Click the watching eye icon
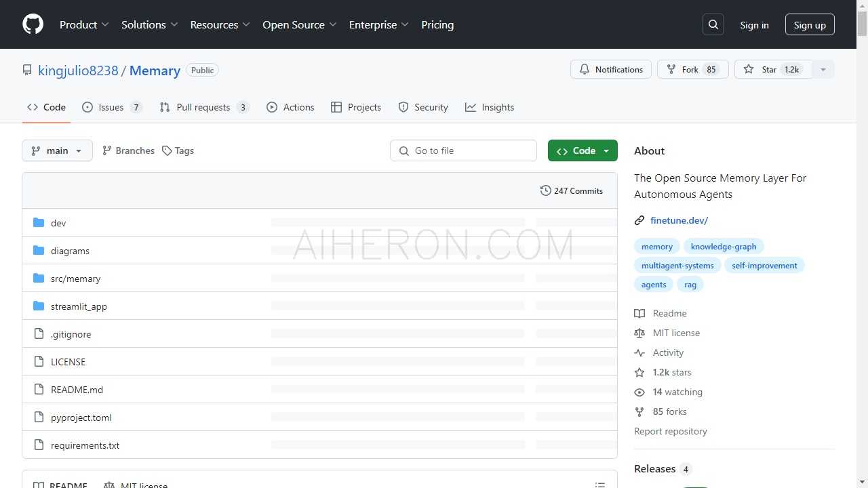This screenshot has width=868, height=488. 639,392
